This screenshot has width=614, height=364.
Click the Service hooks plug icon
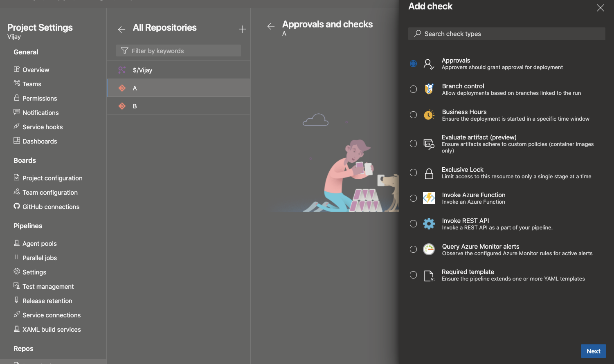(x=17, y=126)
